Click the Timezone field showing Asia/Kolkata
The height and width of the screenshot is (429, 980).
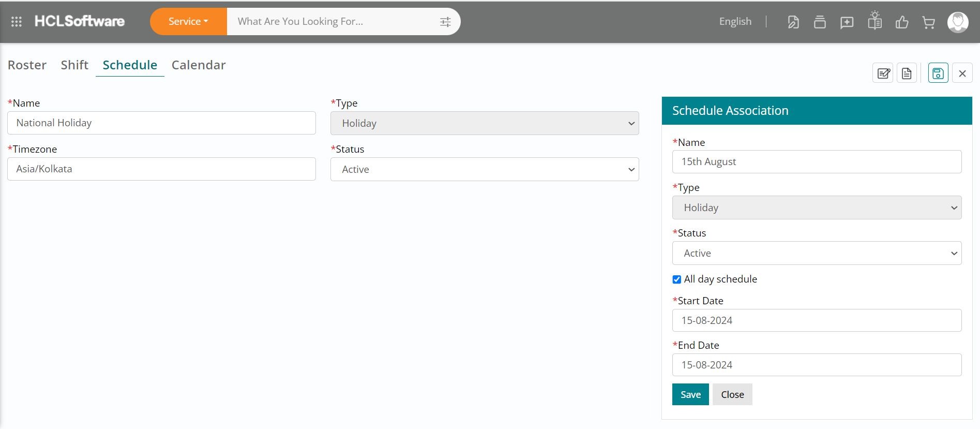tap(161, 169)
